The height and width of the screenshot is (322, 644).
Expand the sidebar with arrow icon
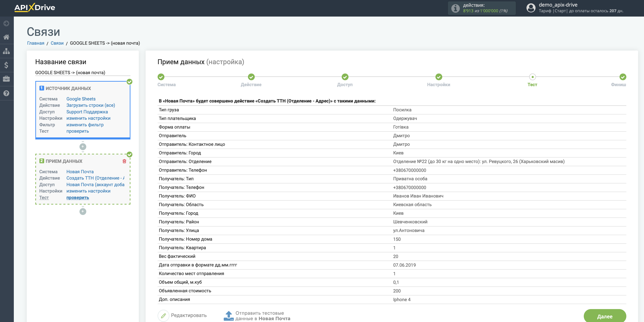tap(7, 24)
